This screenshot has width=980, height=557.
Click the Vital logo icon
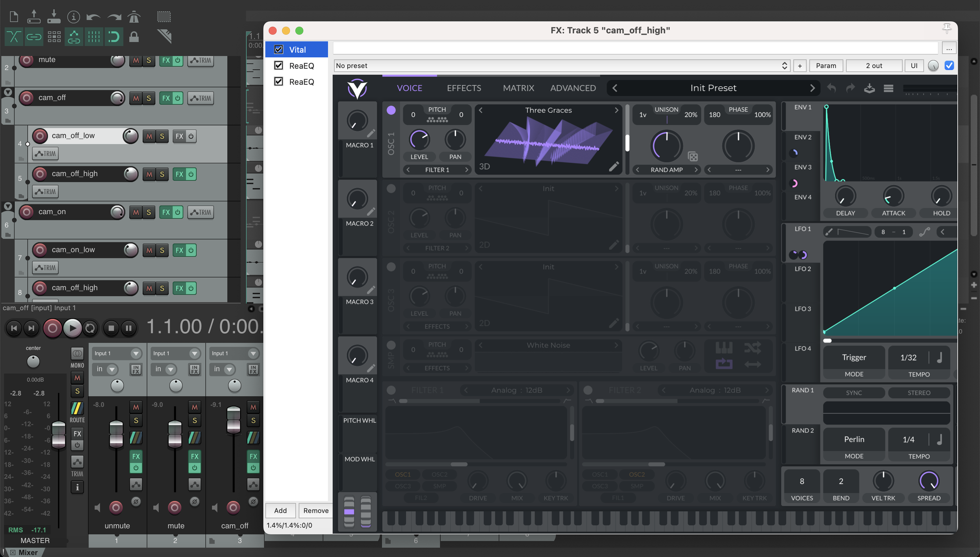click(x=357, y=88)
